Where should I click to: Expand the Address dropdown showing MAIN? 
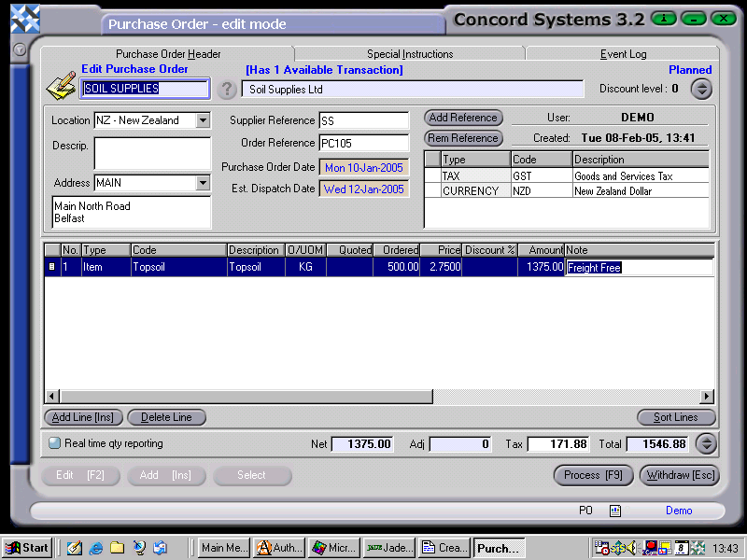tap(203, 184)
